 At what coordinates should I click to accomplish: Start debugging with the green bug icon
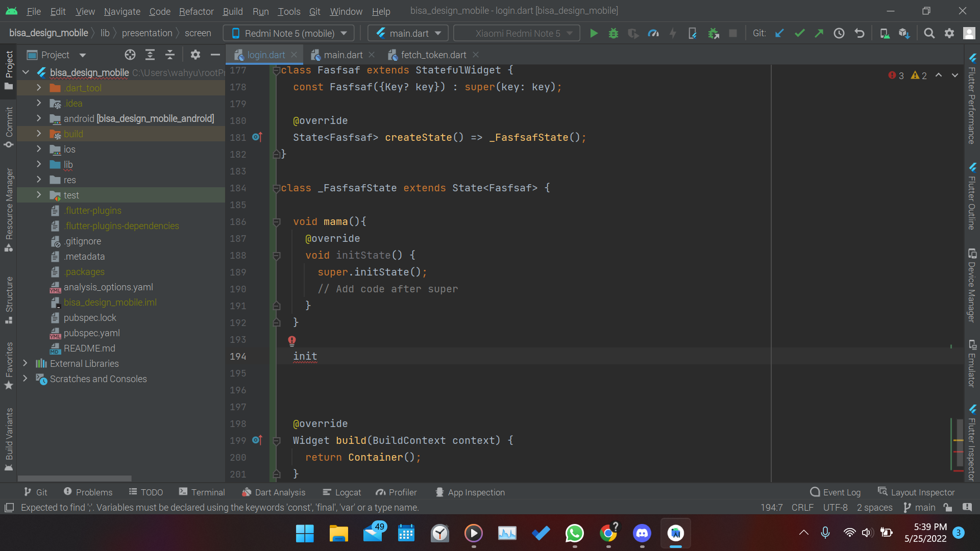pyautogui.click(x=614, y=33)
